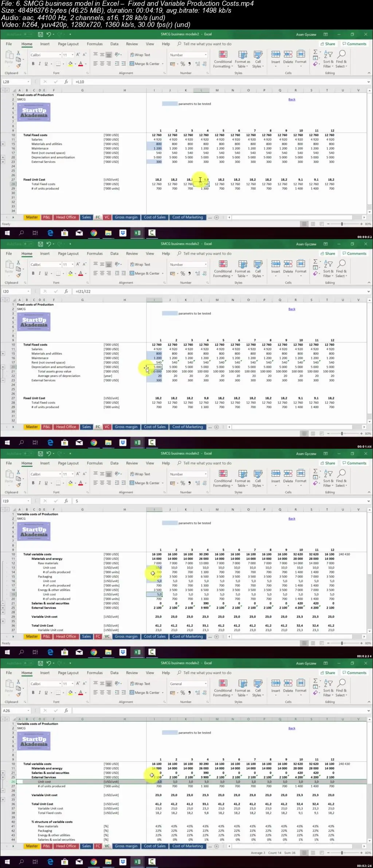Click Percent Style icon in the L28 frame
373x868 pixels.
coord(182,64)
